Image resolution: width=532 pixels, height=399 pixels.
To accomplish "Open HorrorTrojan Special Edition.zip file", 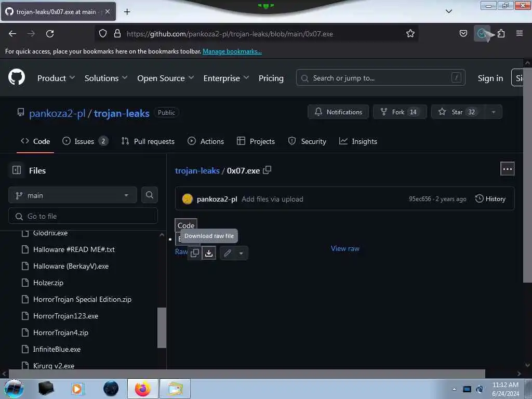I will pos(82,299).
